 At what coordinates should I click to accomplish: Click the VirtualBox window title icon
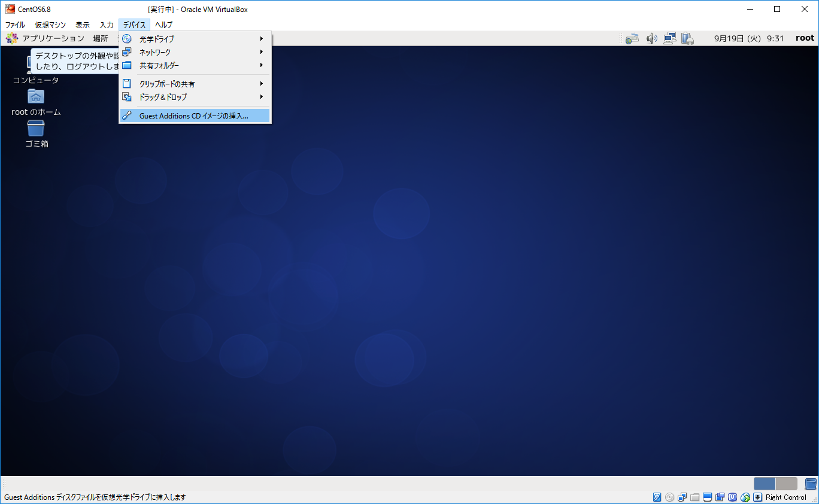click(10, 9)
